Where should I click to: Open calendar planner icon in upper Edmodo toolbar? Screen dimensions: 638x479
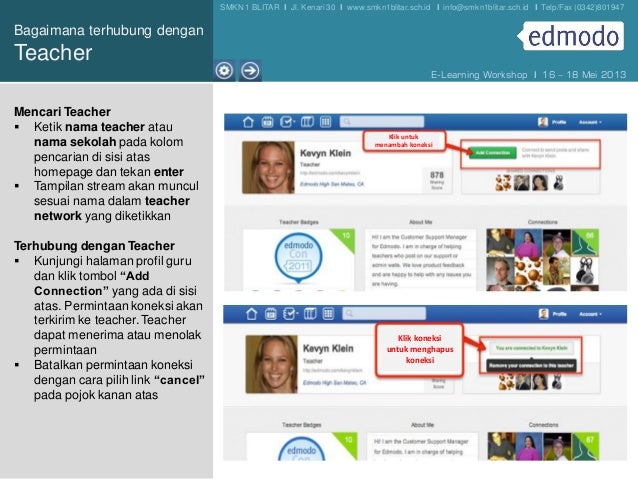267,122
